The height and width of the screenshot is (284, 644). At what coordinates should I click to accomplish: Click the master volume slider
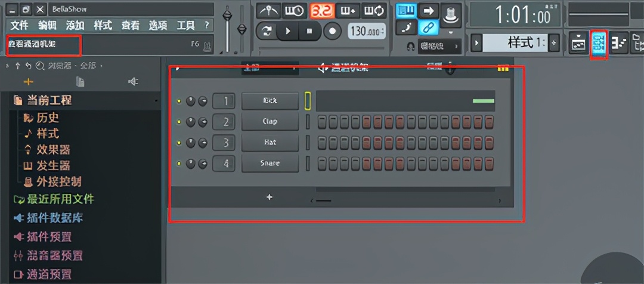click(x=227, y=16)
